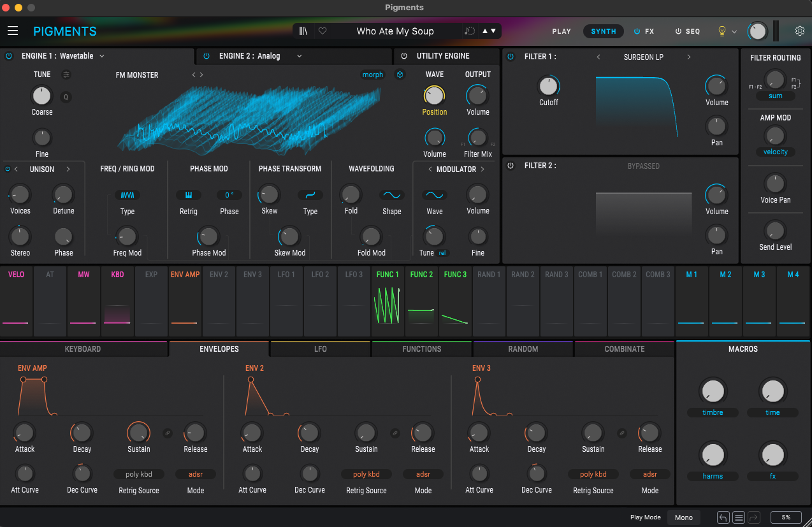Click the undo arrow icon
Image resolution: width=812 pixels, height=527 pixels.
(x=722, y=517)
